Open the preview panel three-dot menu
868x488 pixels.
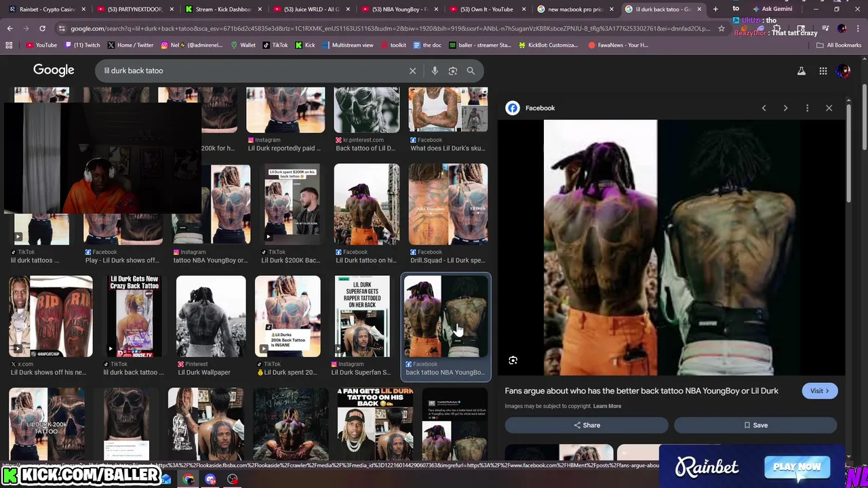point(807,108)
